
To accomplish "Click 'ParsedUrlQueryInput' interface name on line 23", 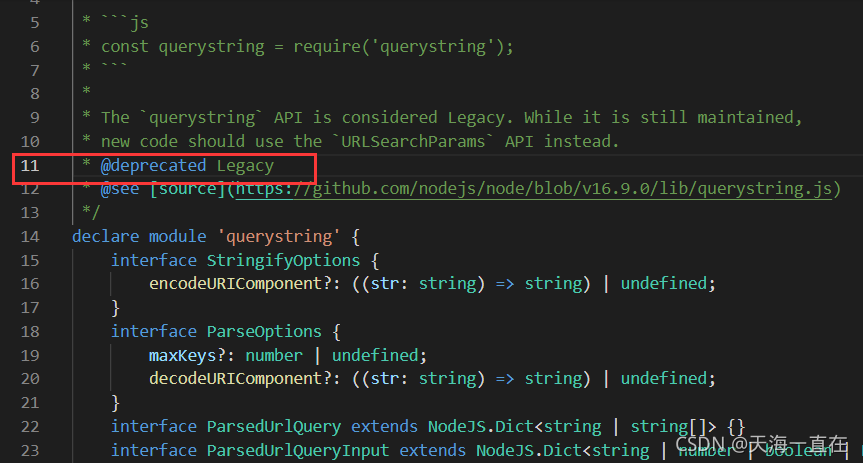I will pyautogui.click(x=298, y=450).
